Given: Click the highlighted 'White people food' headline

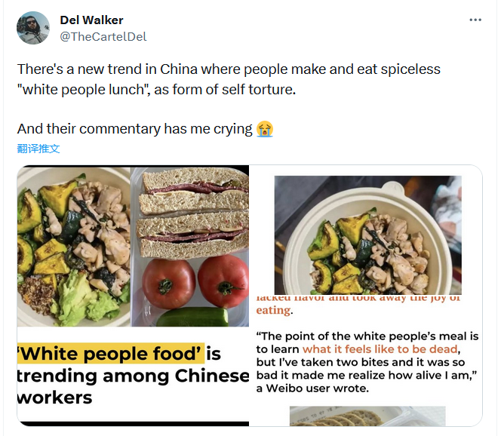Looking at the screenshot, I should coord(111,354).
